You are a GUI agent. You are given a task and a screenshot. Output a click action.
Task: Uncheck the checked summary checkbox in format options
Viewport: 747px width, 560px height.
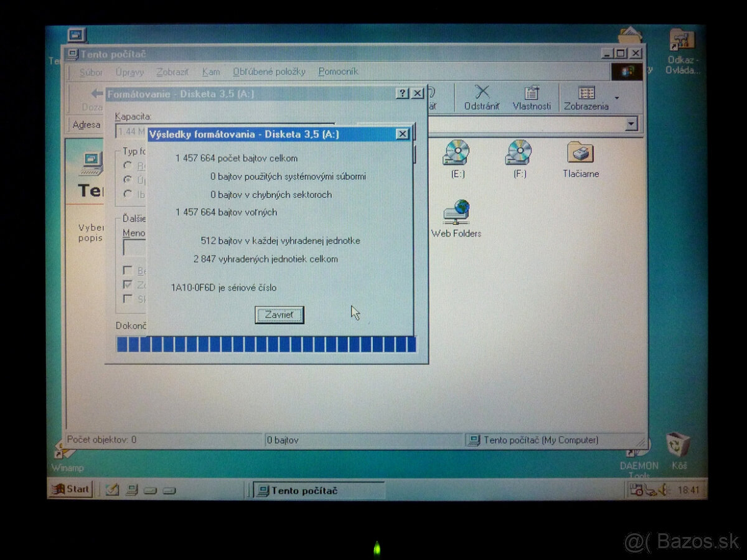pos(127,284)
